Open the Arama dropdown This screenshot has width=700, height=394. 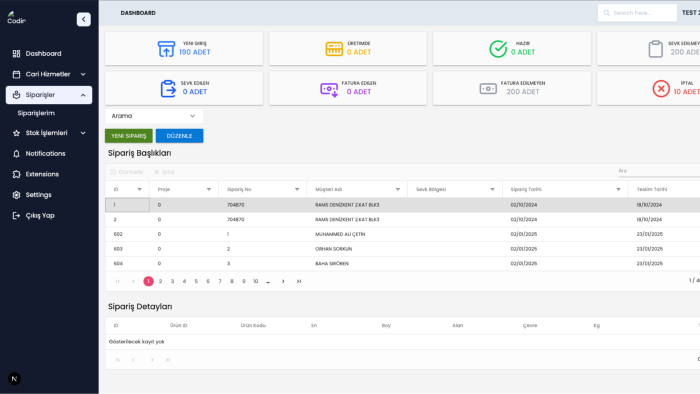(154, 116)
